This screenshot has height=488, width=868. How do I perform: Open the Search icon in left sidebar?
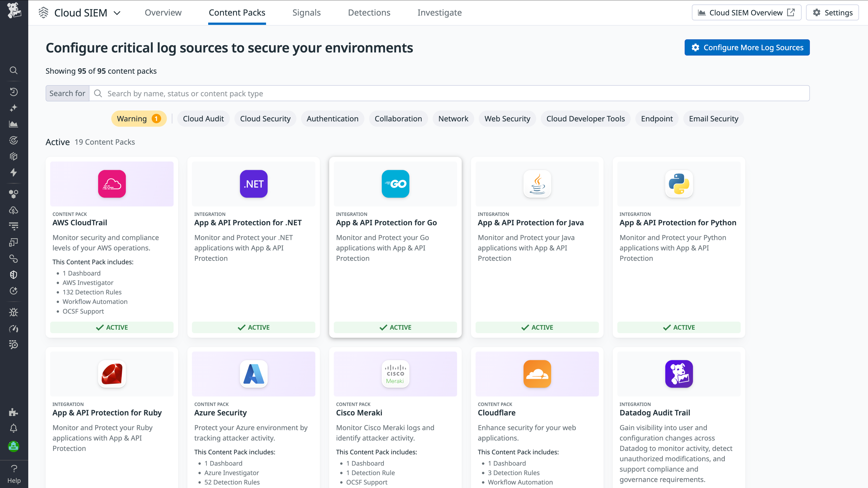click(x=14, y=70)
